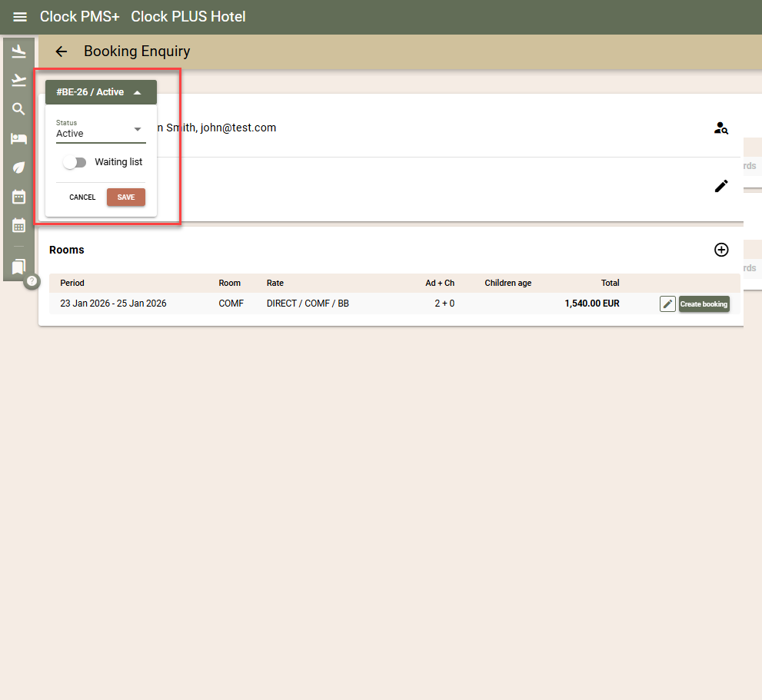Screen dimensions: 762x700
Task: Click the Ad + Ch column header
Action: pyautogui.click(x=440, y=284)
